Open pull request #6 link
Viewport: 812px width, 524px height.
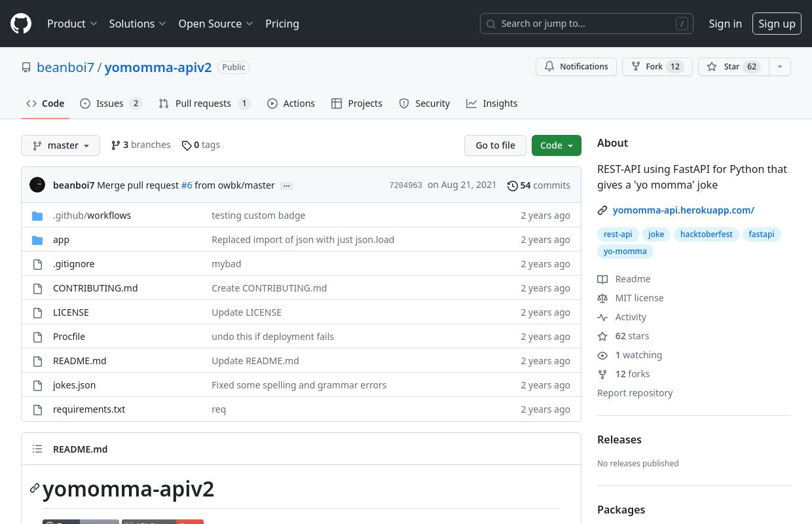pyautogui.click(x=187, y=185)
